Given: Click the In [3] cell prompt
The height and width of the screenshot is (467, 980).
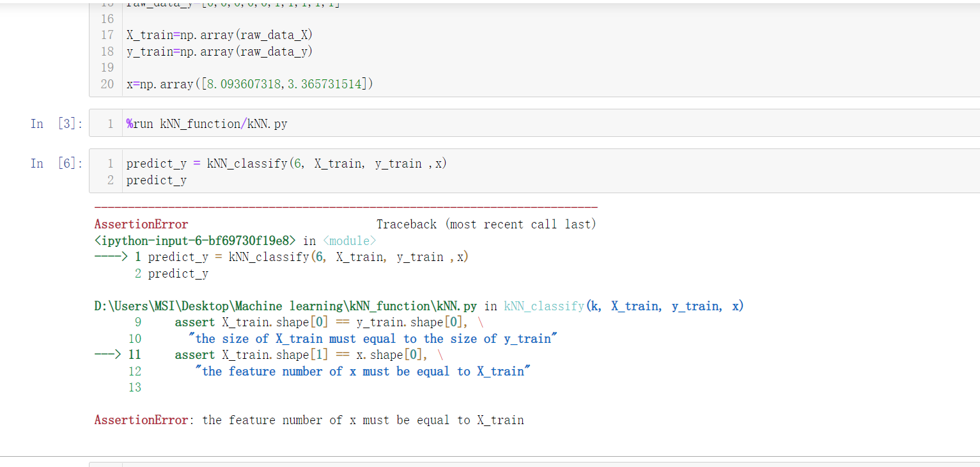Looking at the screenshot, I should (x=56, y=123).
